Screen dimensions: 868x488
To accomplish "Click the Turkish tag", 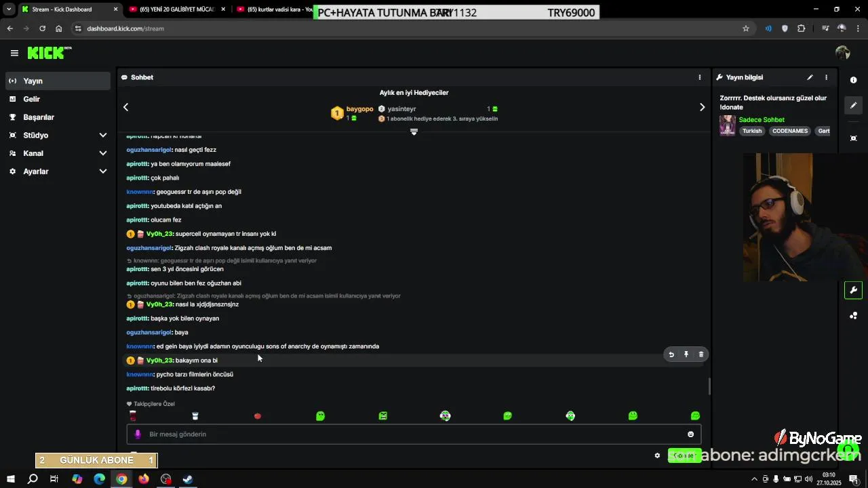I will (752, 131).
